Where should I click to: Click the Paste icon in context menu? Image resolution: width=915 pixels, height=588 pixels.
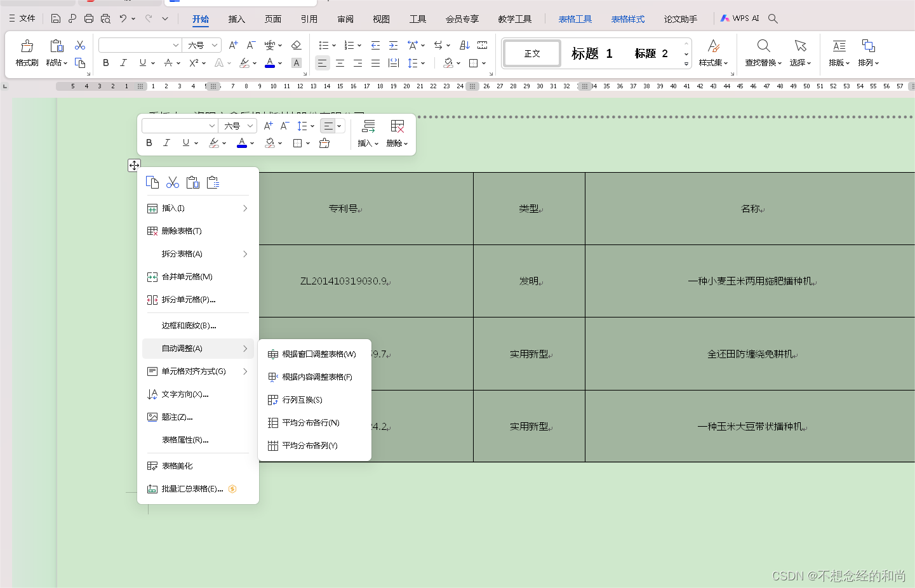[193, 182]
